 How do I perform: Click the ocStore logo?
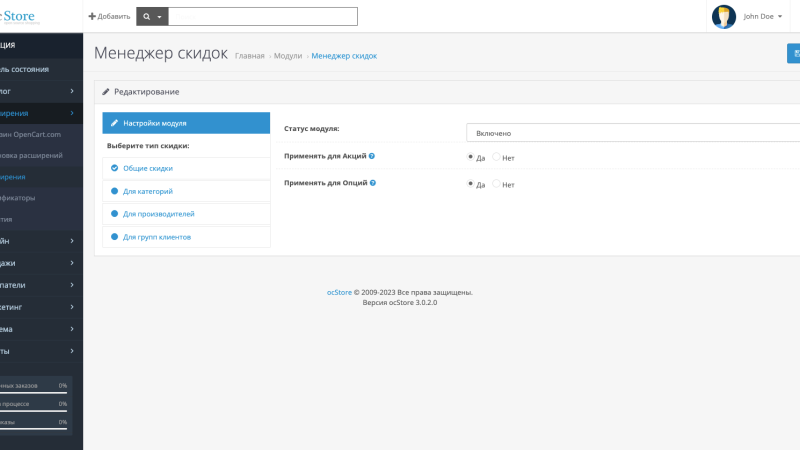(19, 17)
